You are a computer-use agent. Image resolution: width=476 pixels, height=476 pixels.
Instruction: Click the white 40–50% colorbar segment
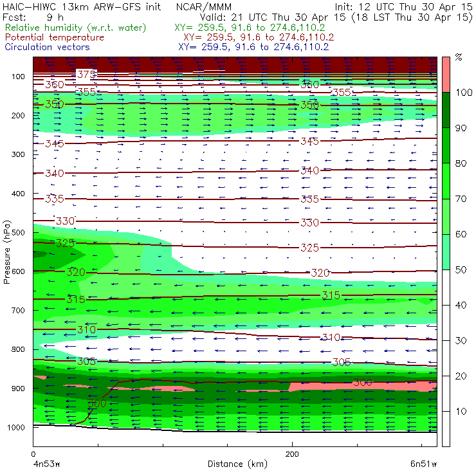click(446, 287)
